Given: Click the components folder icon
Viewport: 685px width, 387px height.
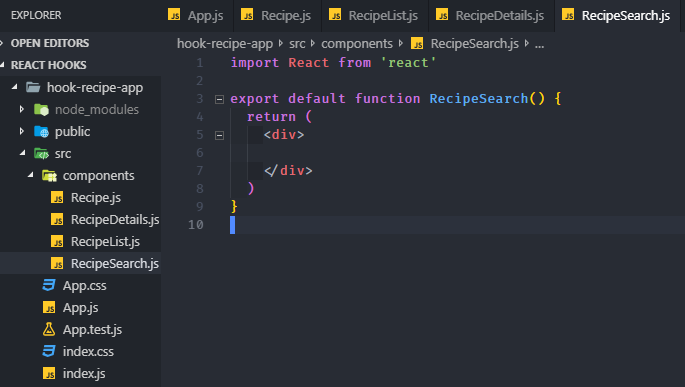Looking at the screenshot, I should 49,176.
